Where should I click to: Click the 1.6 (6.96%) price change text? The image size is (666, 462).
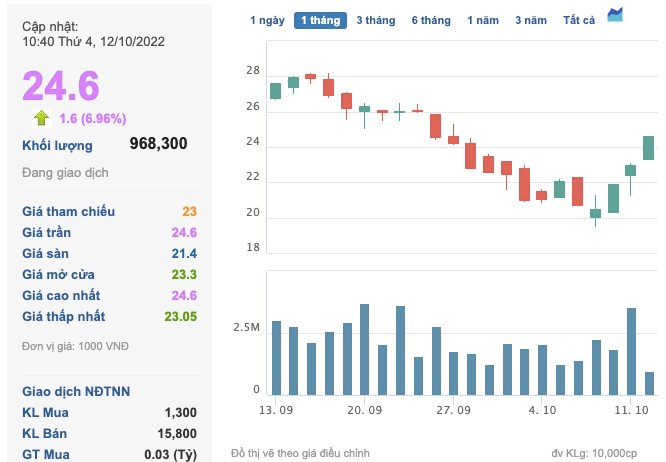(92, 118)
